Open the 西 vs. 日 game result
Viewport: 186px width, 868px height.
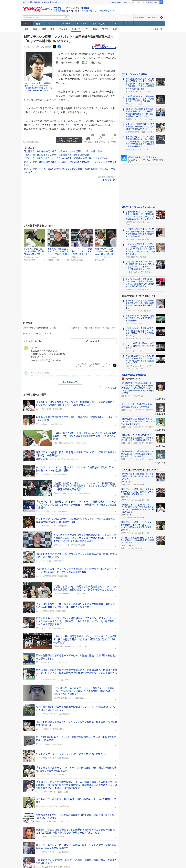[27, 334]
